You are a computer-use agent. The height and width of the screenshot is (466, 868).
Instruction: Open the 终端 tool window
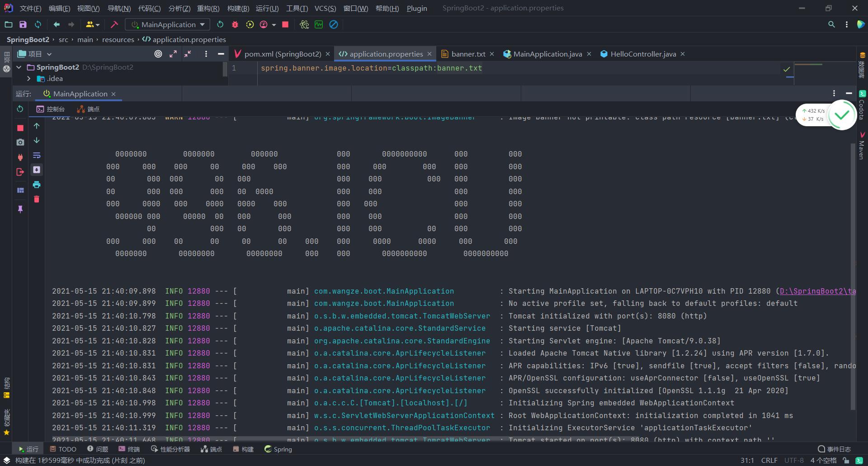(129, 449)
